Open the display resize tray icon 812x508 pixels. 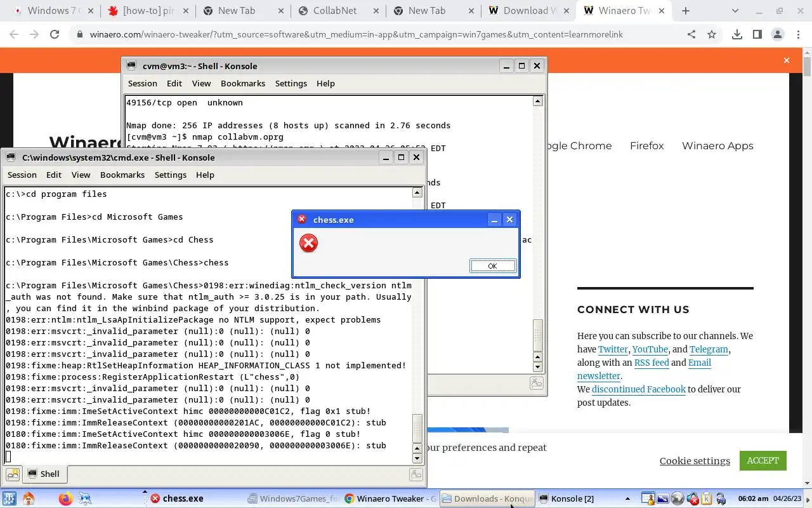(663, 498)
